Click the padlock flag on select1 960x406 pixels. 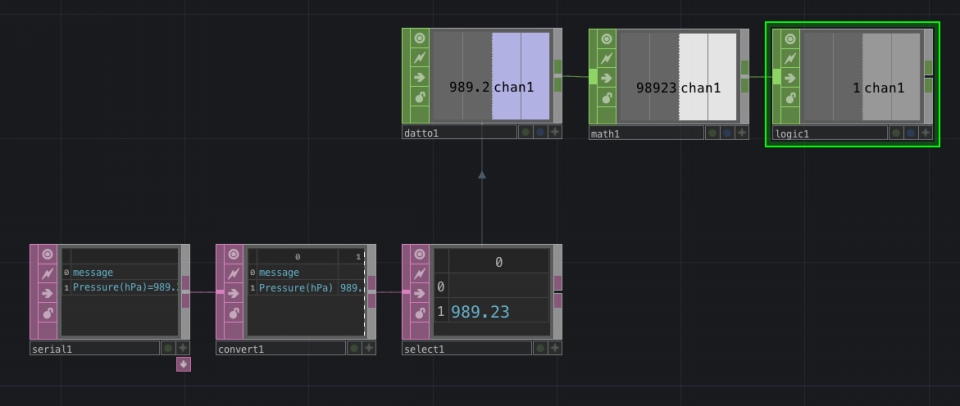[x=419, y=314]
